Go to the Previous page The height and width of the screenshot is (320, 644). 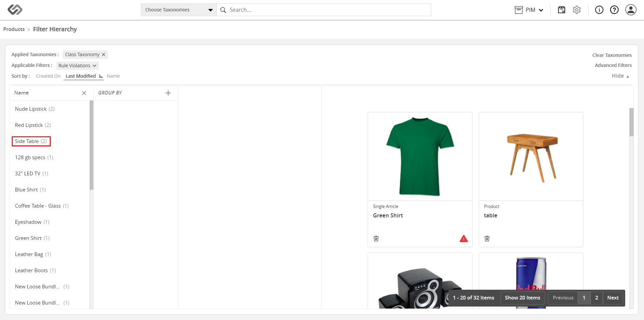coord(563,298)
